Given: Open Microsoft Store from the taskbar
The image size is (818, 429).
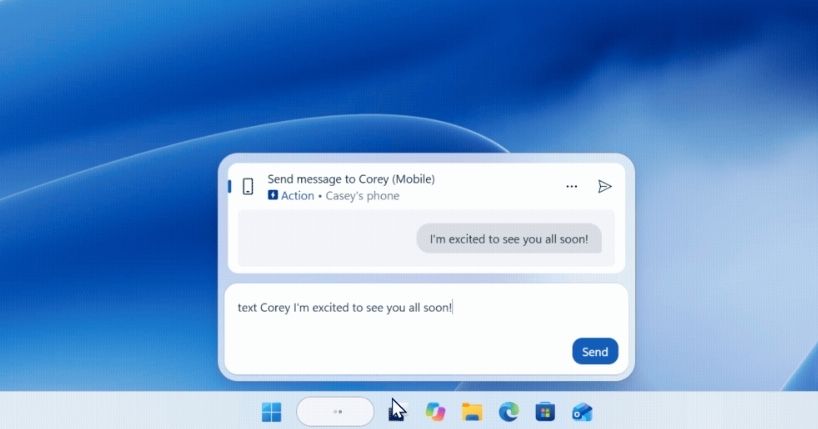Looking at the screenshot, I should pyautogui.click(x=545, y=412).
